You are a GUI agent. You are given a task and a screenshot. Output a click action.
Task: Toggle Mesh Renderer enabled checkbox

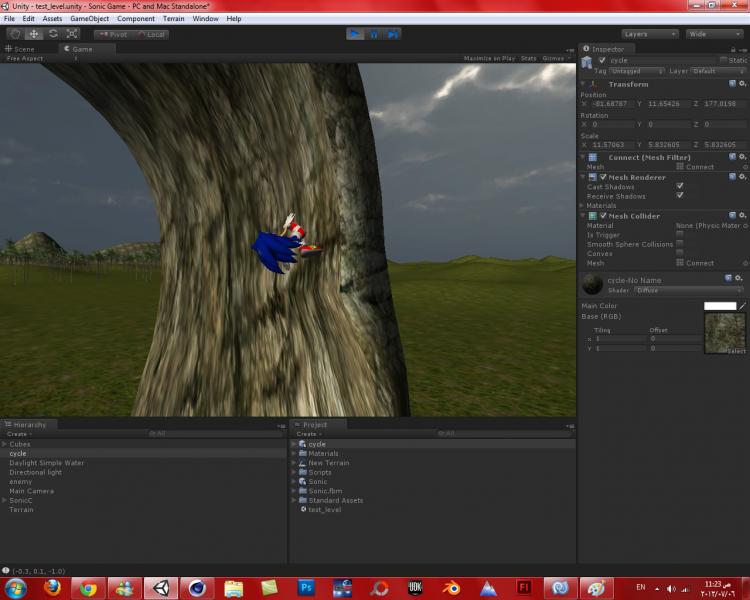point(603,177)
